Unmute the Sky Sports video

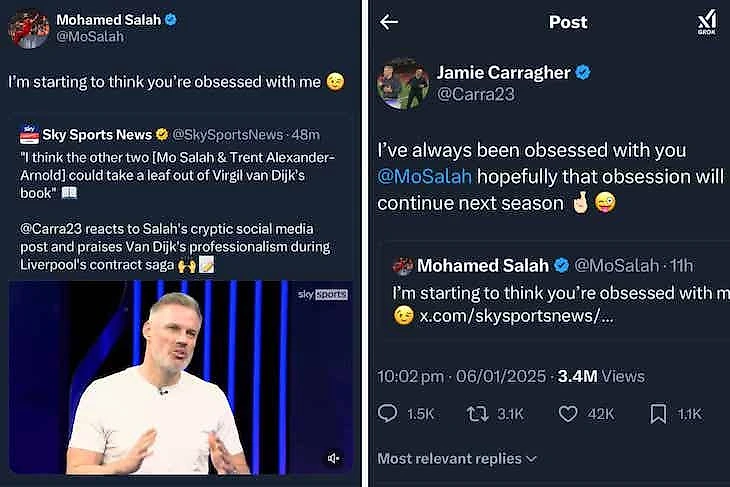pyautogui.click(x=334, y=458)
